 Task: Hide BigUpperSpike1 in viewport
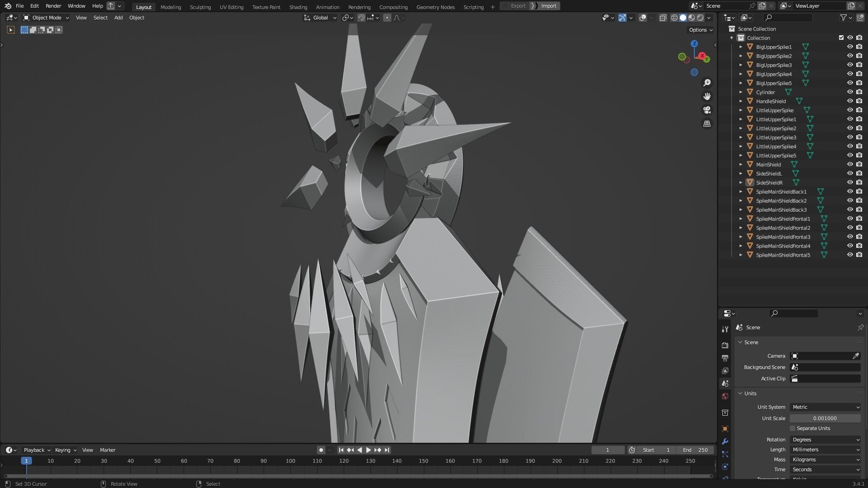point(850,47)
